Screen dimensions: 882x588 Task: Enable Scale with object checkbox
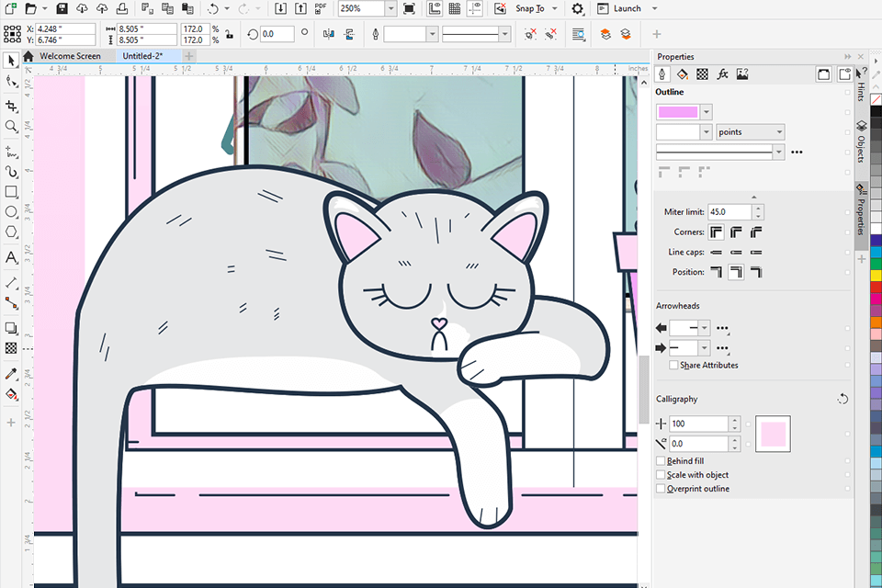coord(661,475)
